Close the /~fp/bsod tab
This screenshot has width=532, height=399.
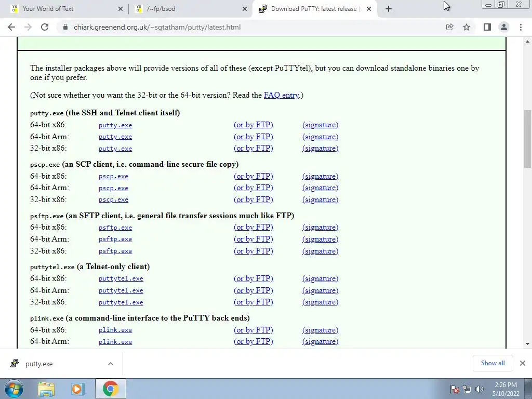(245, 9)
